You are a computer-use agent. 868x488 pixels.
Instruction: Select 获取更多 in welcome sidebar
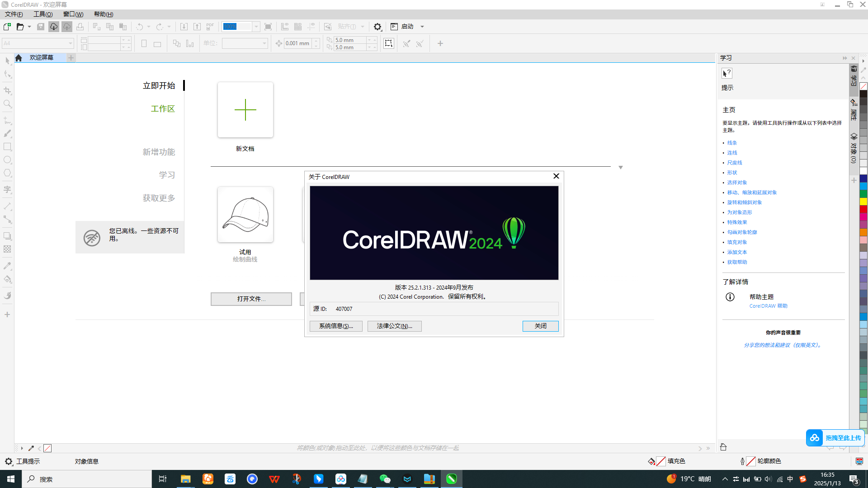[159, 198]
